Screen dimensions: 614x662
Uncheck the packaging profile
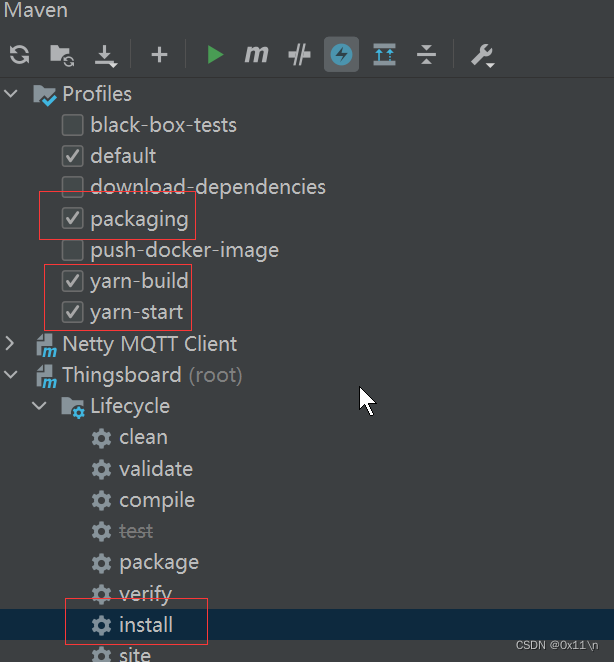73,218
